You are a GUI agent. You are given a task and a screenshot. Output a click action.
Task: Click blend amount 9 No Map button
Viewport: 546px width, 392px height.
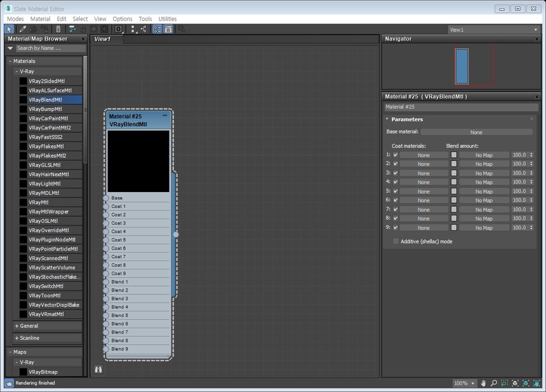tap(484, 228)
